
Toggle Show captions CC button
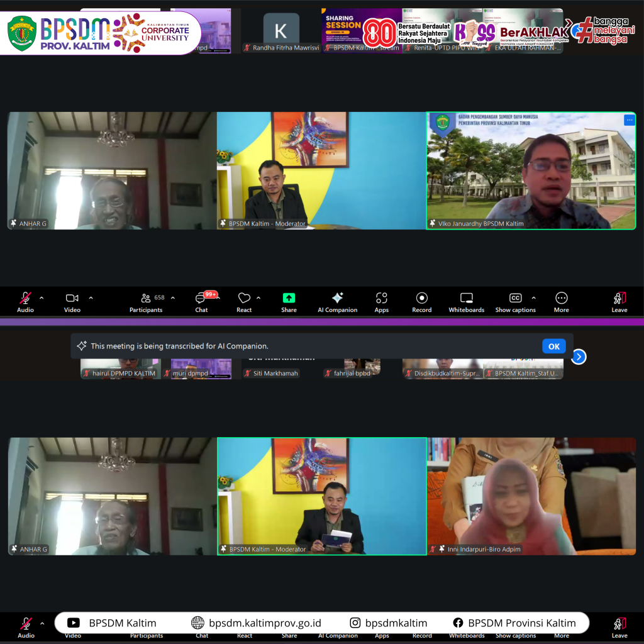515,299
